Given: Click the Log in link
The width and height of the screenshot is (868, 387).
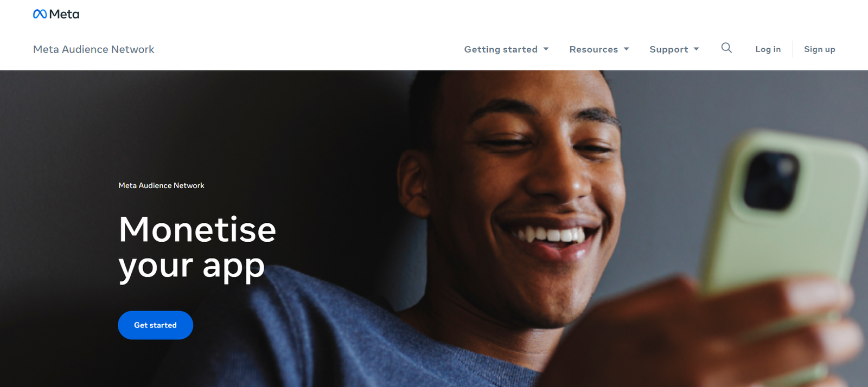Looking at the screenshot, I should pos(768,49).
